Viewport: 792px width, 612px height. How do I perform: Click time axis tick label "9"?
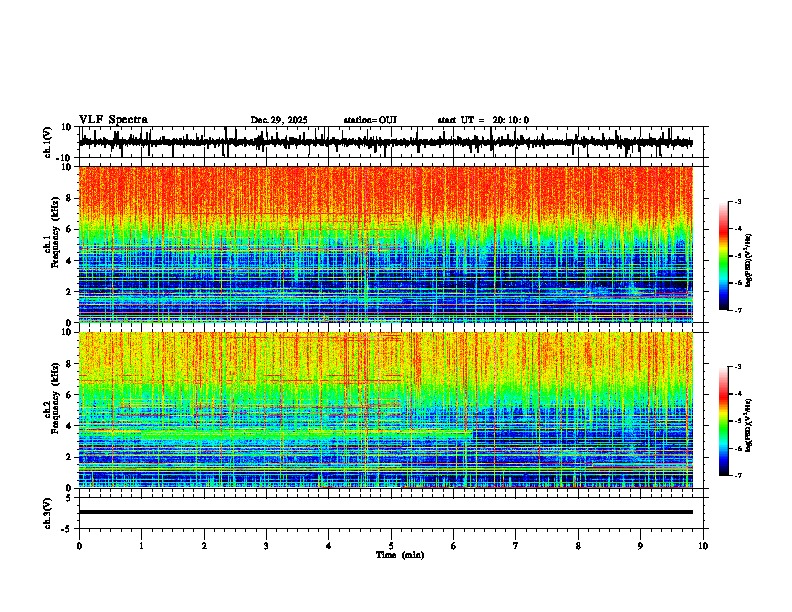(x=640, y=546)
